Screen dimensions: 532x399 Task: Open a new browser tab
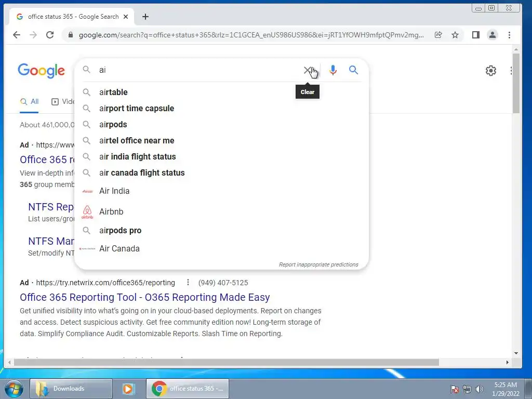coord(145,17)
